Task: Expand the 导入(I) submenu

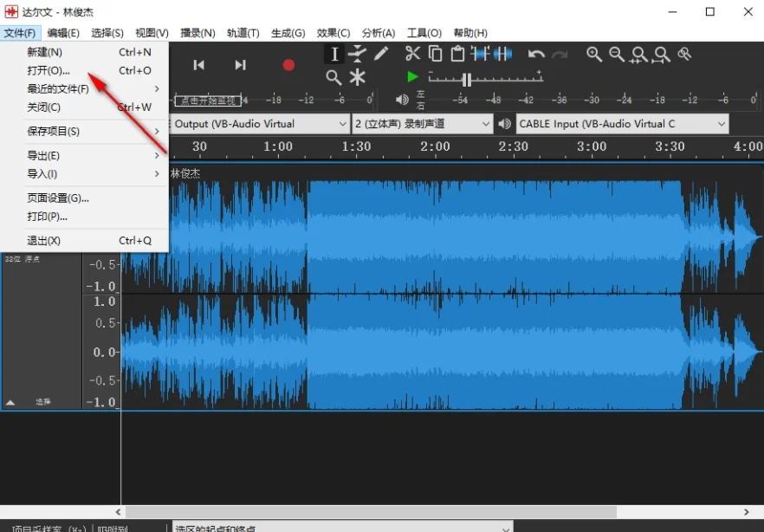Action: pos(85,174)
